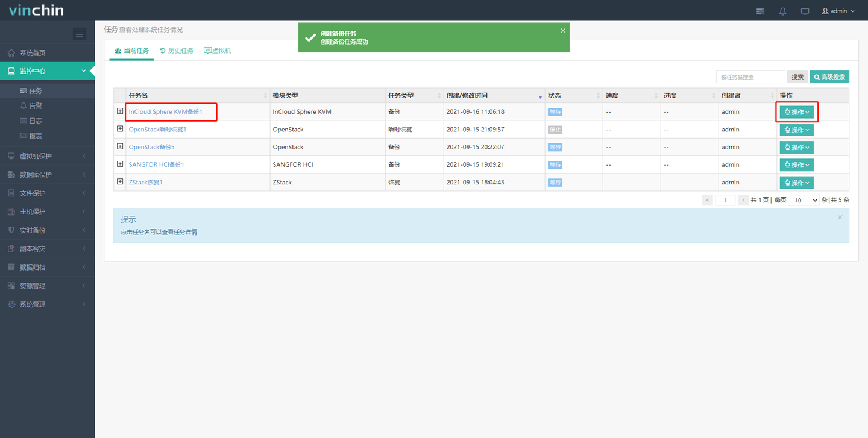Screen dimensions: 868x438
Task: Sort by 状态 column sort arrows
Action: click(x=598, y=96)
